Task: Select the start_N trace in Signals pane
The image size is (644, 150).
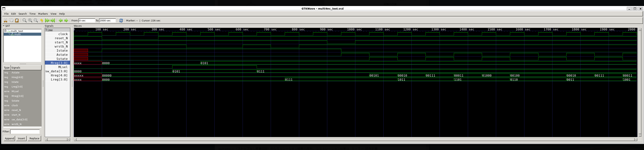Action: click(57, 42)
